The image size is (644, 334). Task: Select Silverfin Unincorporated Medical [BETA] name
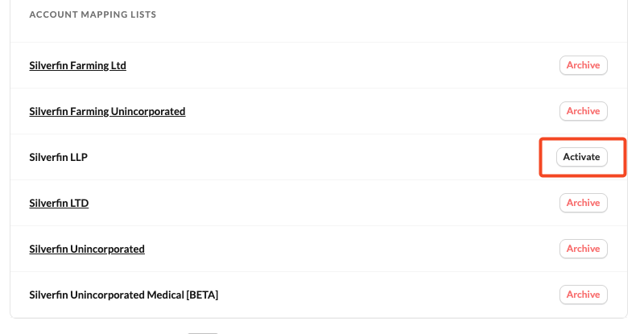click(123, 295)
